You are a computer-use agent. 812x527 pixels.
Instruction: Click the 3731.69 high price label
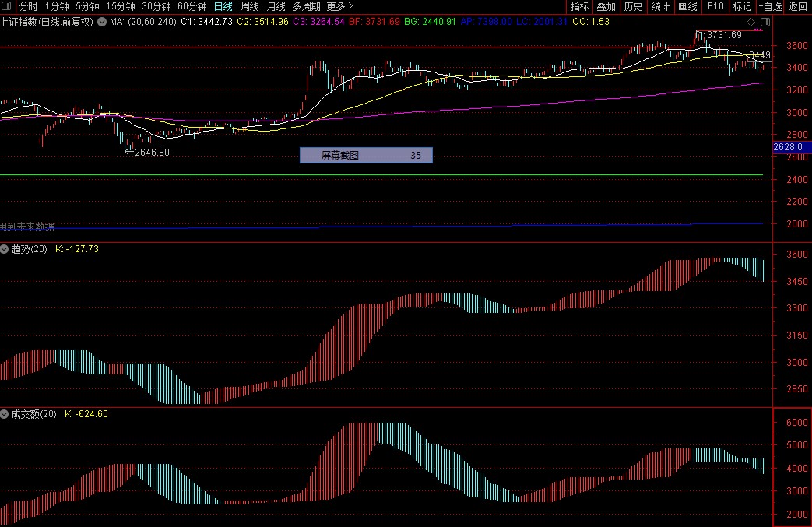tap(725, 35)
